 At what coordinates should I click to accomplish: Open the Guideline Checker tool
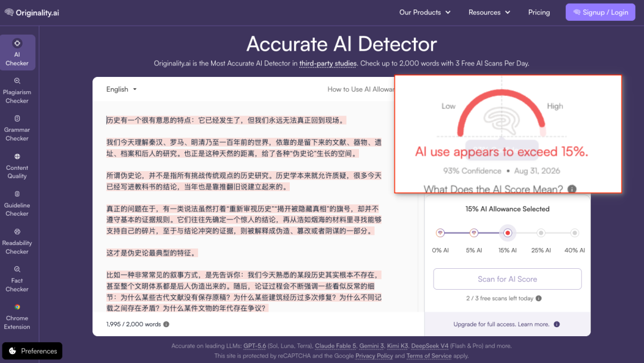17,204
